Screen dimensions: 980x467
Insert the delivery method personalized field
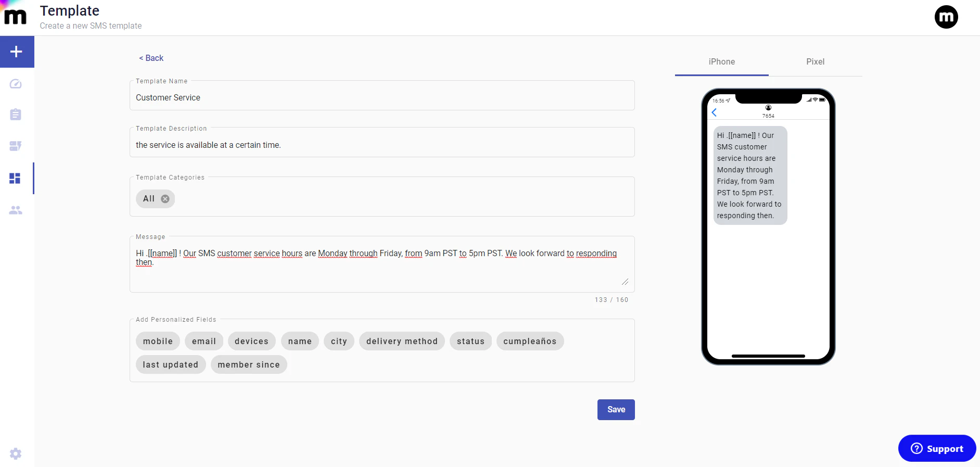point(402,341)
